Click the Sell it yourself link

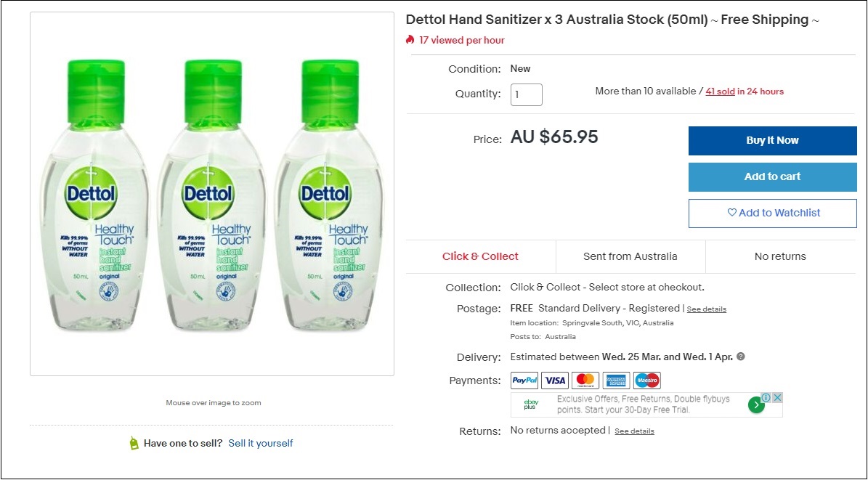click(x=261, y=443)
